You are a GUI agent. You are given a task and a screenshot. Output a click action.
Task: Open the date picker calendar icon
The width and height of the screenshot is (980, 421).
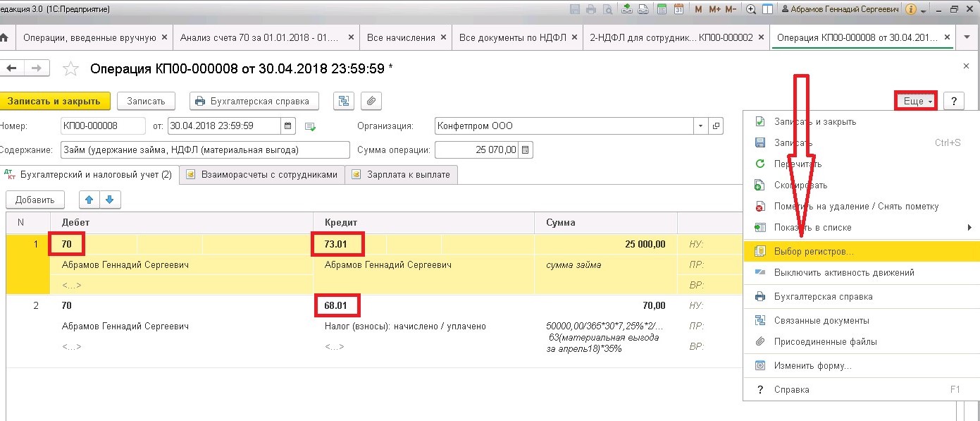click(288, 126)
